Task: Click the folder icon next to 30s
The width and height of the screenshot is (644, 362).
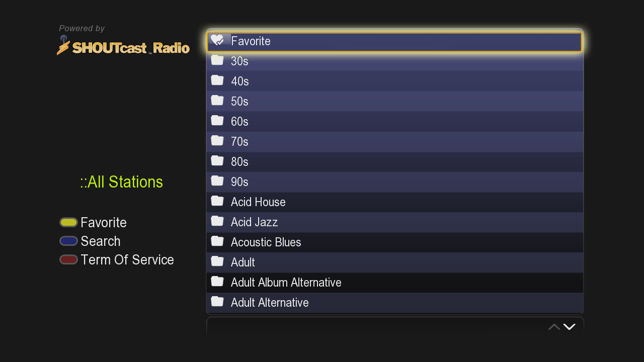Action: (217, 60)
